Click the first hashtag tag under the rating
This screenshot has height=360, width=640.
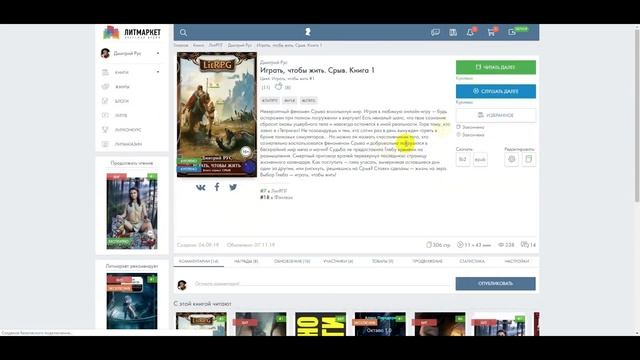click(x=270, y=100)
